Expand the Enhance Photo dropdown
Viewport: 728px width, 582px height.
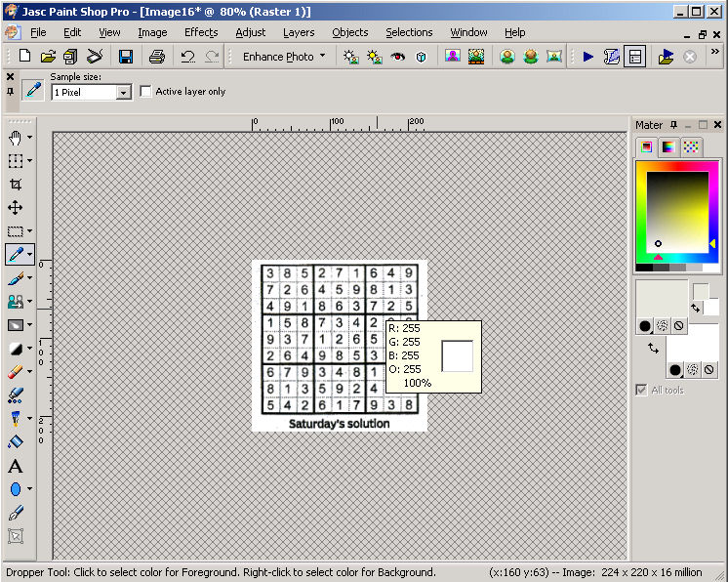click(x=322, y=57)
